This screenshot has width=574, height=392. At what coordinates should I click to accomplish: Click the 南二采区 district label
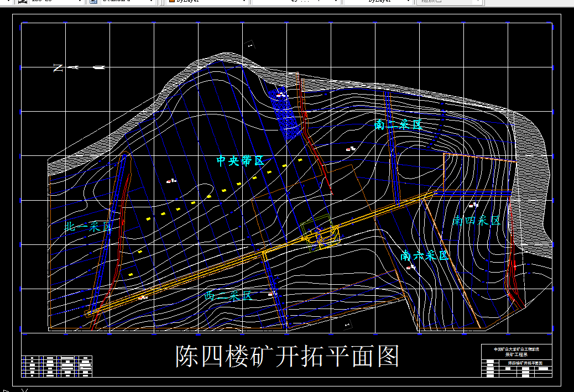(398, 124)
